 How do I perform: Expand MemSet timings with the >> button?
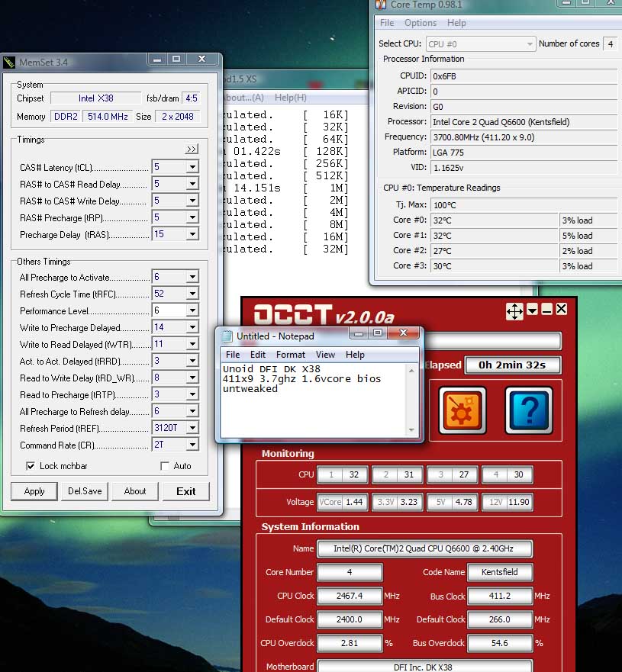(x=192, y=149)
